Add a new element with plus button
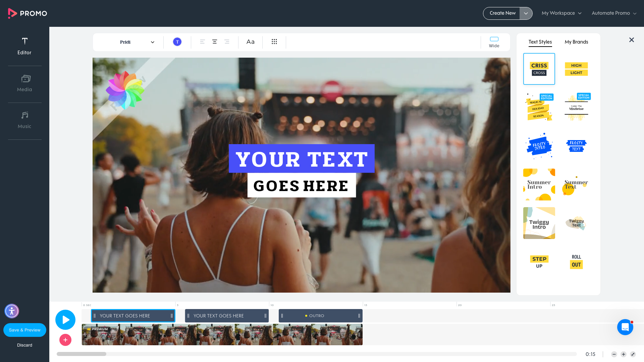The image size is (644, 362). click(x=65, y=340)
